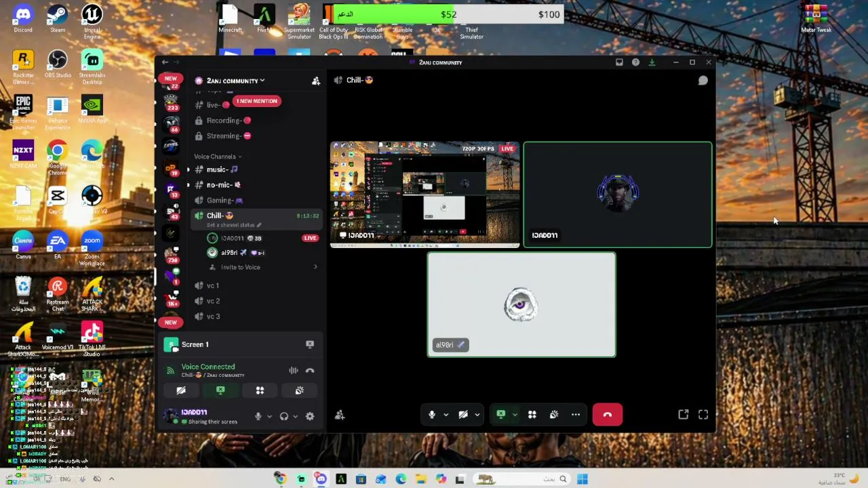Open output device arrow in user panel

(295, 416)
